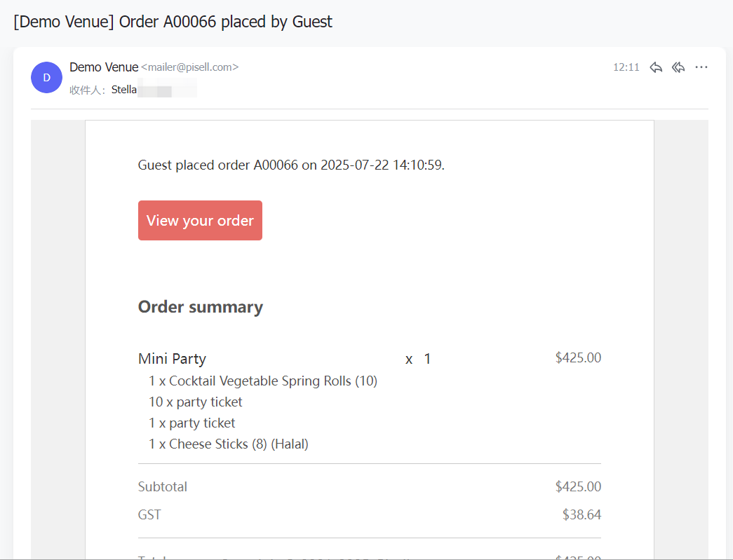Click the "Order summary" heading
The width and height of the screenshot is (733, 560).
point(201,307)
